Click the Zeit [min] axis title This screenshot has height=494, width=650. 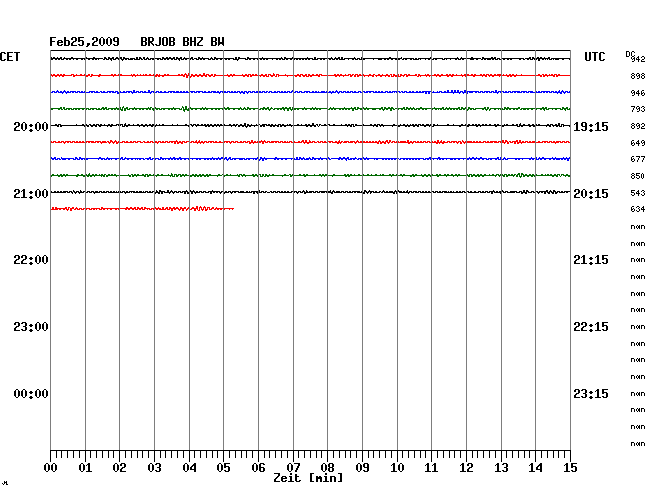pyautogui.click(x=308, y=478)
